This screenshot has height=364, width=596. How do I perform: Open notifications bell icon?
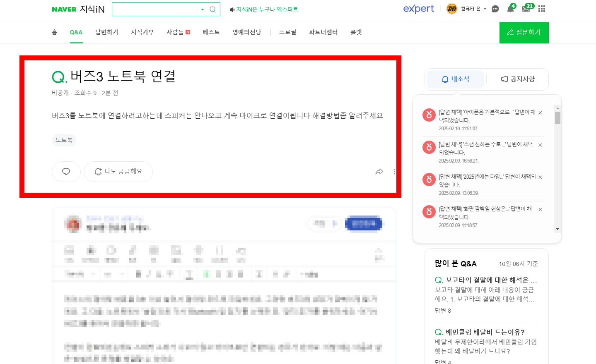(x=511, y=9)
